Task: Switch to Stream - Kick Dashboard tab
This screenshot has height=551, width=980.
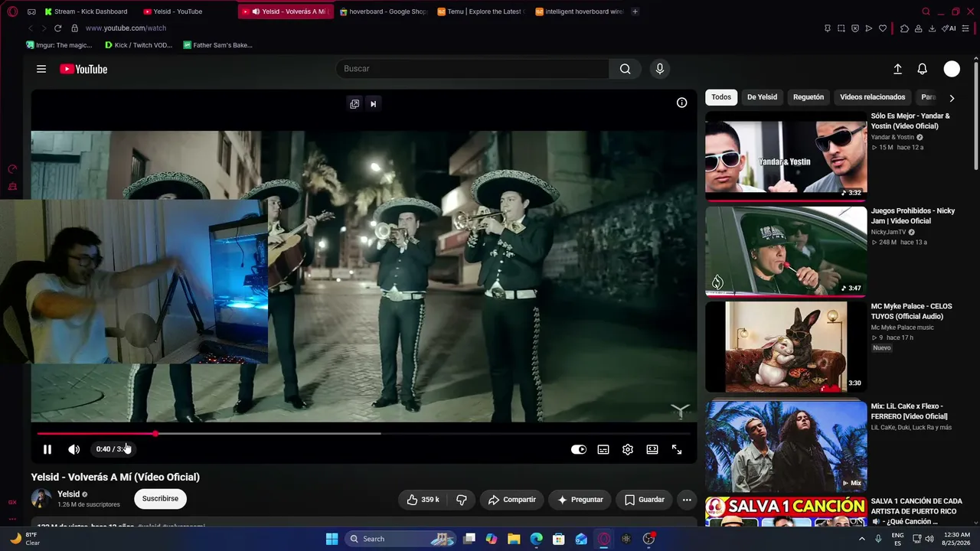Action: pyautogui.click(x=86, y=11)
